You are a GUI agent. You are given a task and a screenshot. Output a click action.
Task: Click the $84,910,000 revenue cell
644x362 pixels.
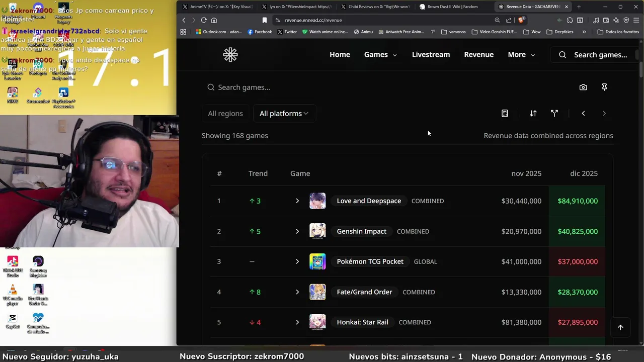(x=578, y=201)
